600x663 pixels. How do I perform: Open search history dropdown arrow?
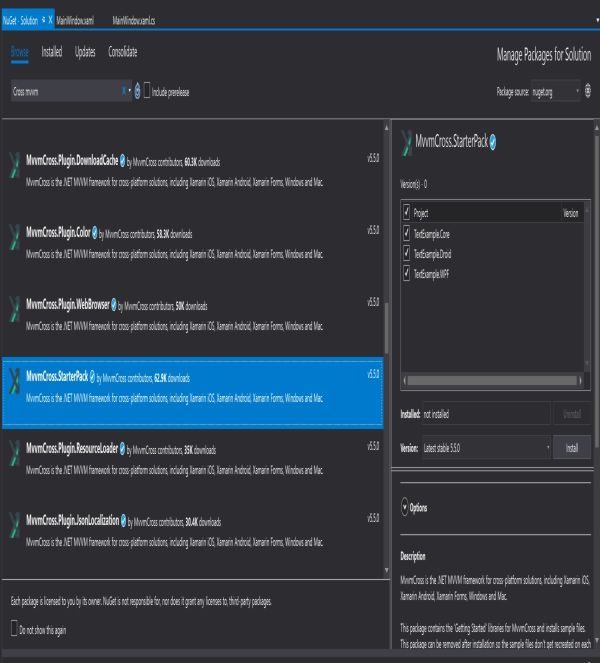pos(129,90)
